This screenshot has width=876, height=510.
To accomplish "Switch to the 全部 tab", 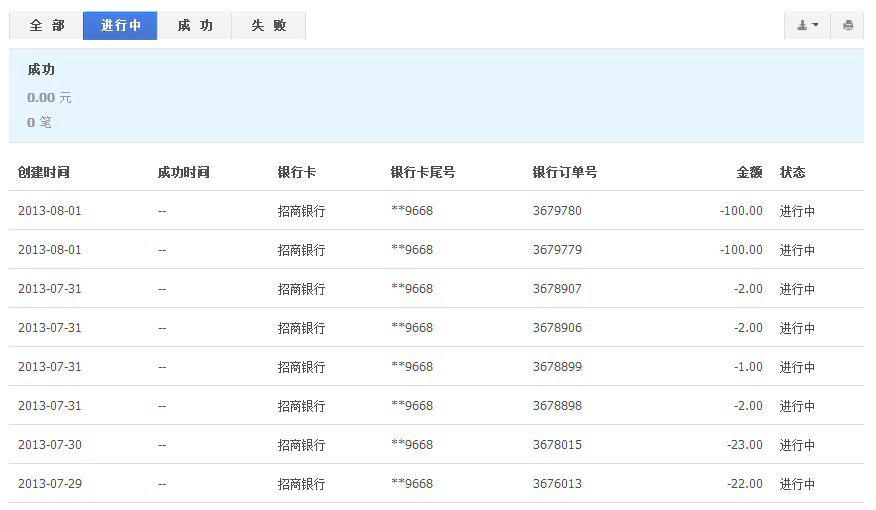I will coord(46,26).
